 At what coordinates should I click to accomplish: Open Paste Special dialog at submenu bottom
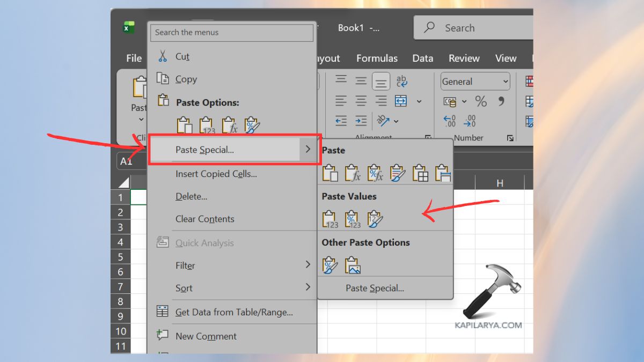375,289
